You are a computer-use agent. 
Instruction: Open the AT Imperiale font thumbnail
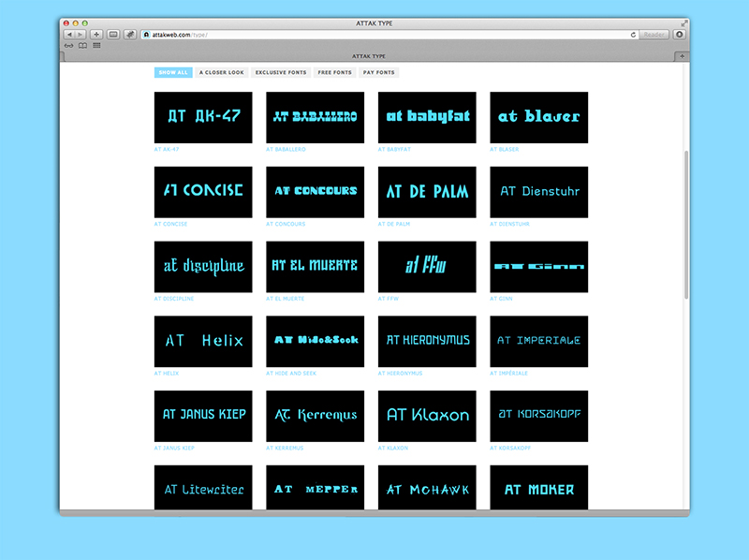point(539,342)
